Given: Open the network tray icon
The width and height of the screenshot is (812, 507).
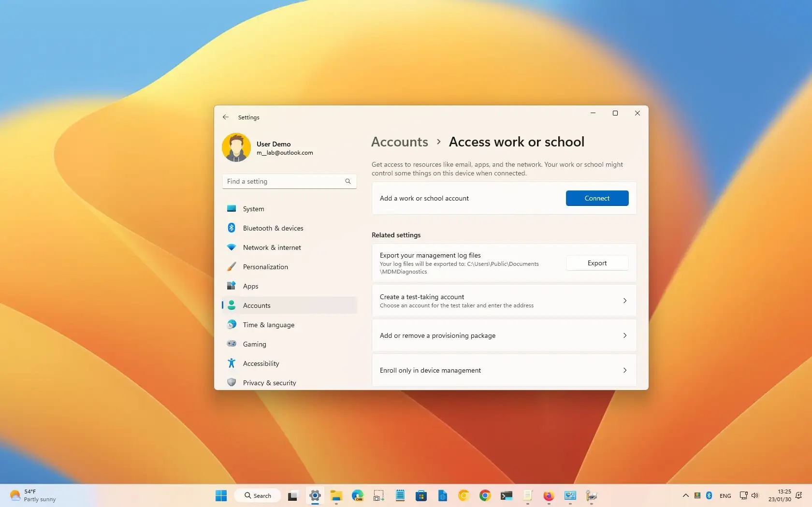Looking at the screenshot, I should point(744,495).
